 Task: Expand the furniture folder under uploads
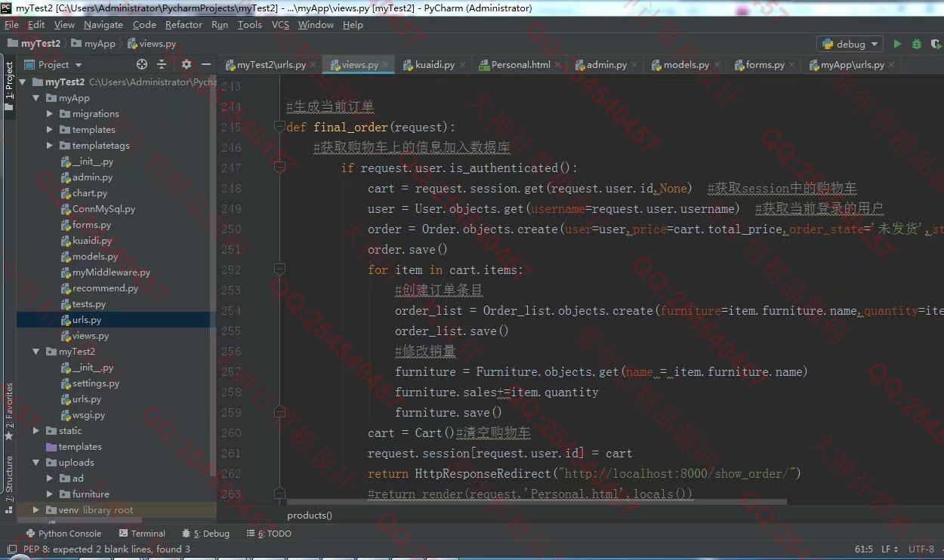coord(50,494)
